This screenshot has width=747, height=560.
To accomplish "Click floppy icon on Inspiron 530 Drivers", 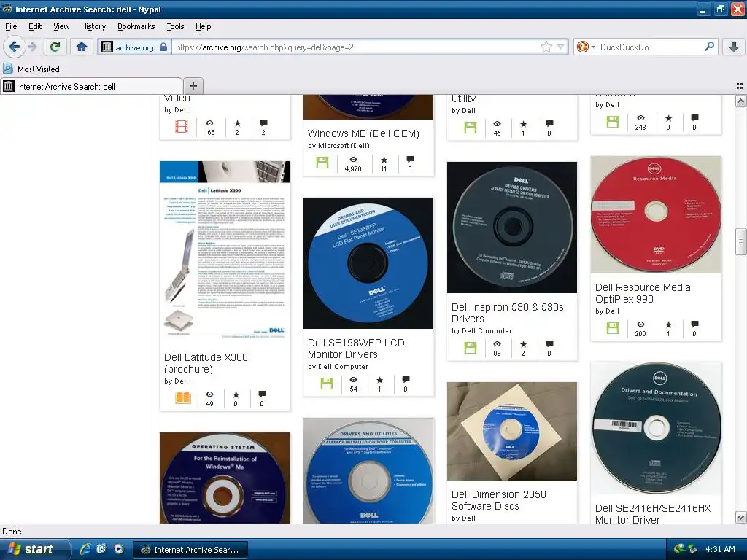I will [471, 348].
